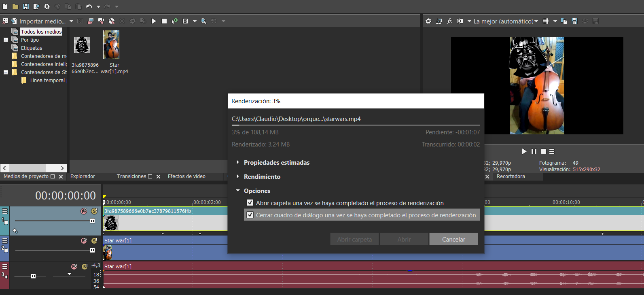
Task: Save the project with the floppy disk icon
Action: click(x=25, y=6)
